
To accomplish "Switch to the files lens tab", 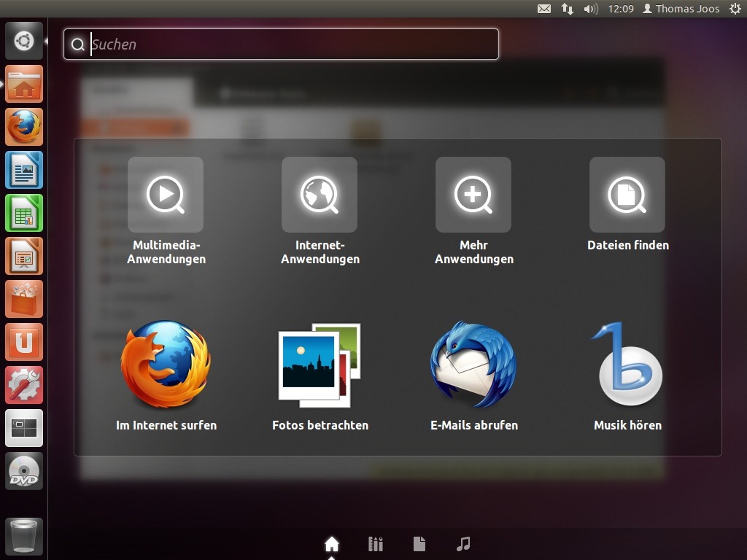I will [419, 544].
